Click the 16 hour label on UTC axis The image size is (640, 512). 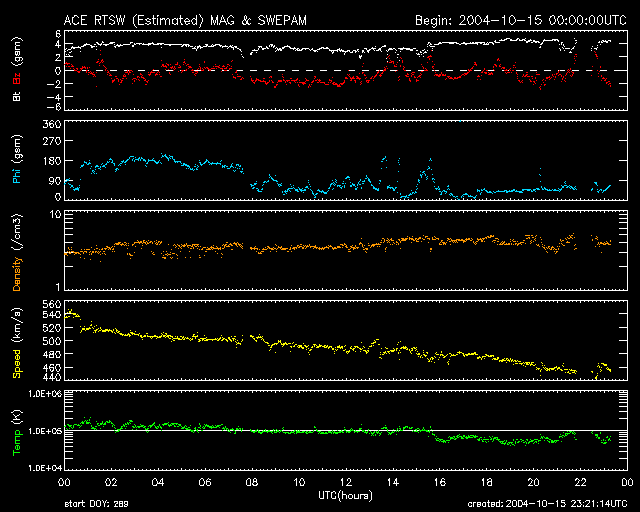point(440,483)
